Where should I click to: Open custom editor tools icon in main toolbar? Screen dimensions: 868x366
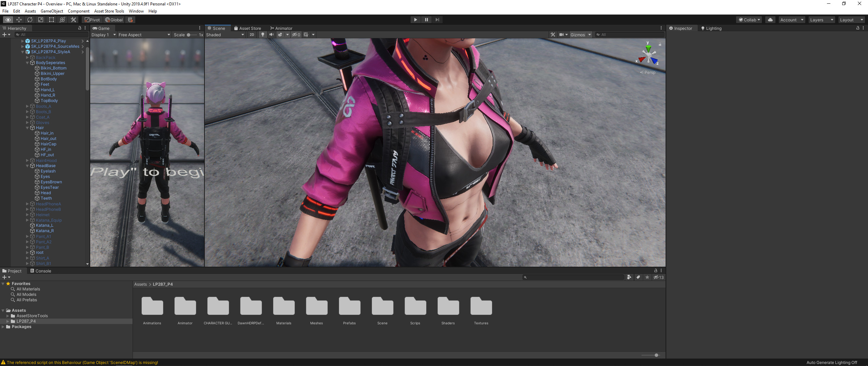73,20
